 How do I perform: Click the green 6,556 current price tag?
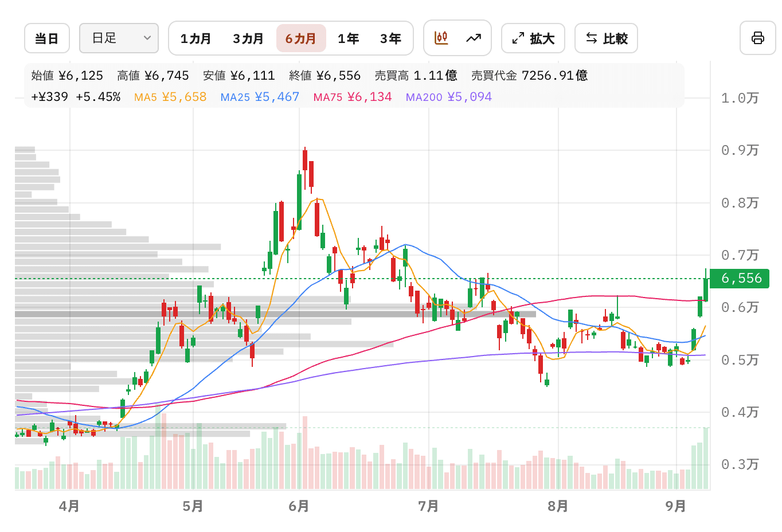pos(740,279)
